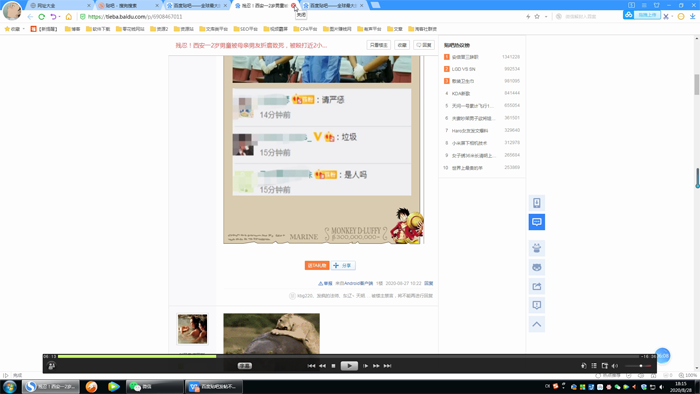The width and height of the screenshot is (700, 394).
Task: Open the home page via house icon
Action: [x=69, y=17]
